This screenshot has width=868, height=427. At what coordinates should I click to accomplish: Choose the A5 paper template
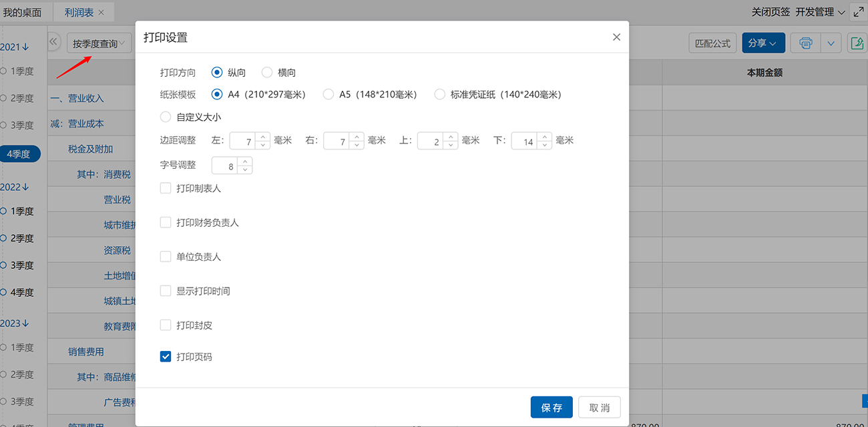click(x=329, y=95)
